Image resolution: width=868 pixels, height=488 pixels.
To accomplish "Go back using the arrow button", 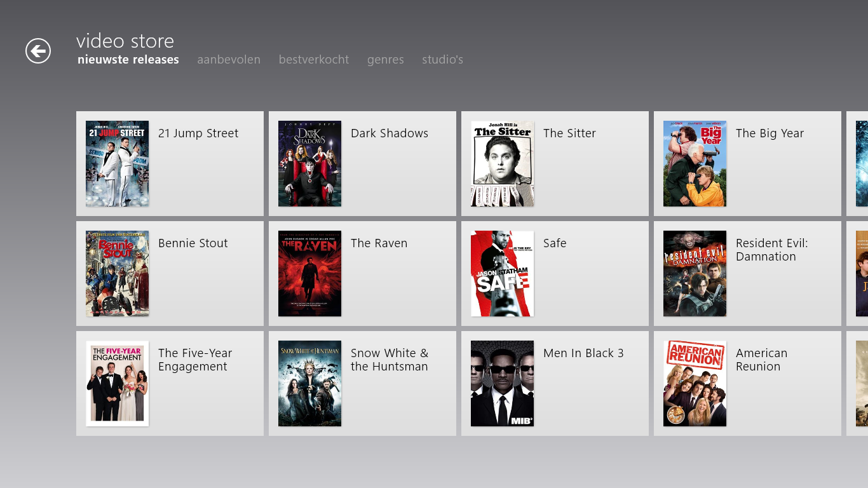I will [x=38, y=51].
